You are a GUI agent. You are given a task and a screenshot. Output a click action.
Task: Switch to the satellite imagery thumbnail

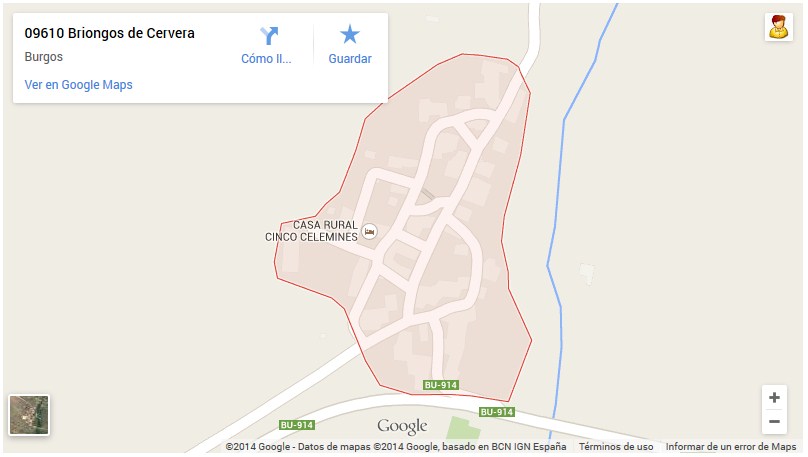click(x=29, y=415)
